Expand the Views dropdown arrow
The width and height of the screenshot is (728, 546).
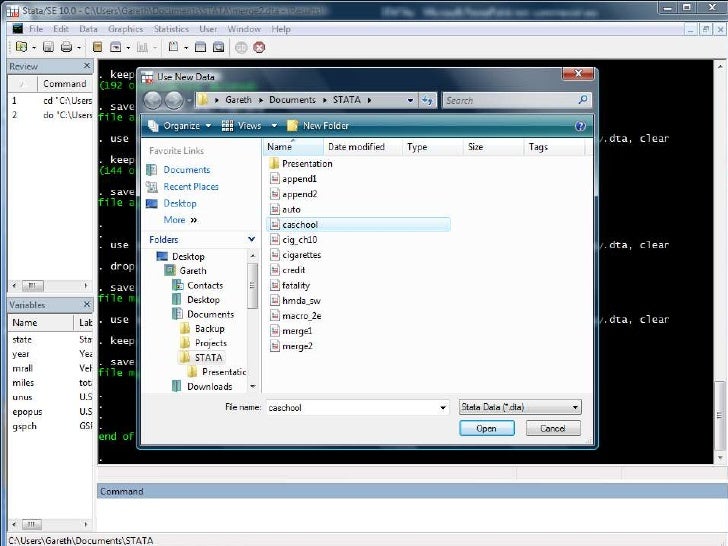(x=274, y=126)
